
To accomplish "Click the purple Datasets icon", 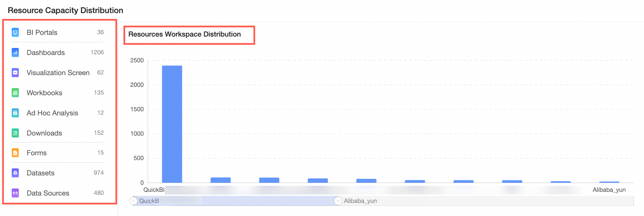I will [x=15, y=173].
